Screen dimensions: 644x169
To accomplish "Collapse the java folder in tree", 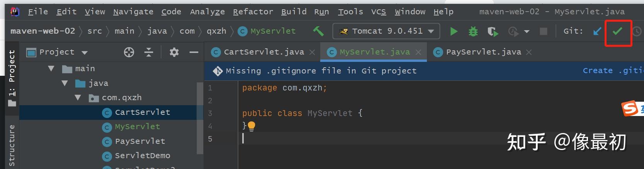I will coord(65,83).
